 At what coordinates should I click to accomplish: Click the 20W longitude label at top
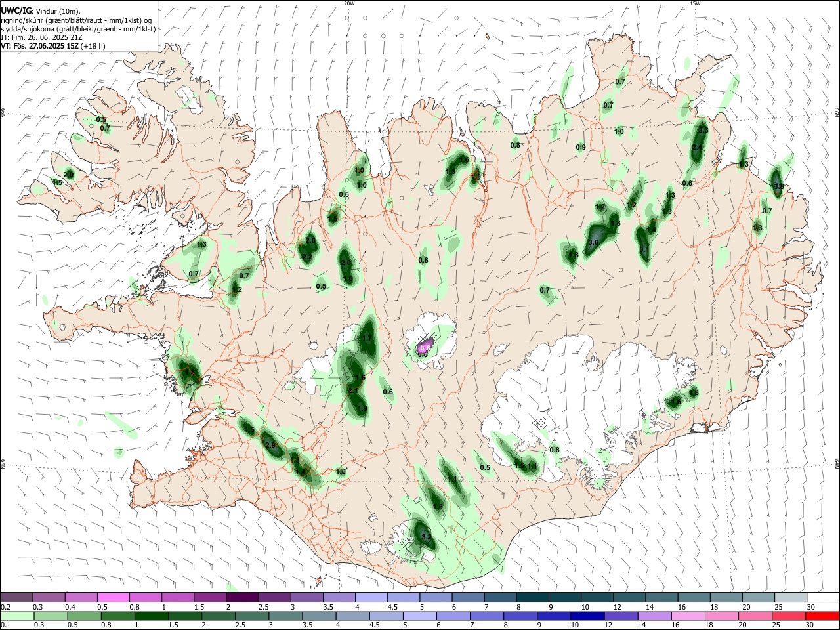349,3
